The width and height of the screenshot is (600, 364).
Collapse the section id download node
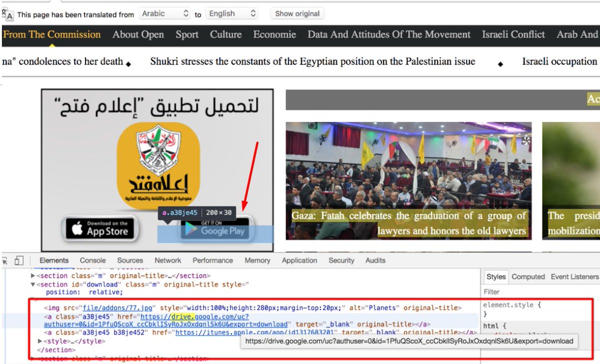pyautogui.click(x=33, y=284)
